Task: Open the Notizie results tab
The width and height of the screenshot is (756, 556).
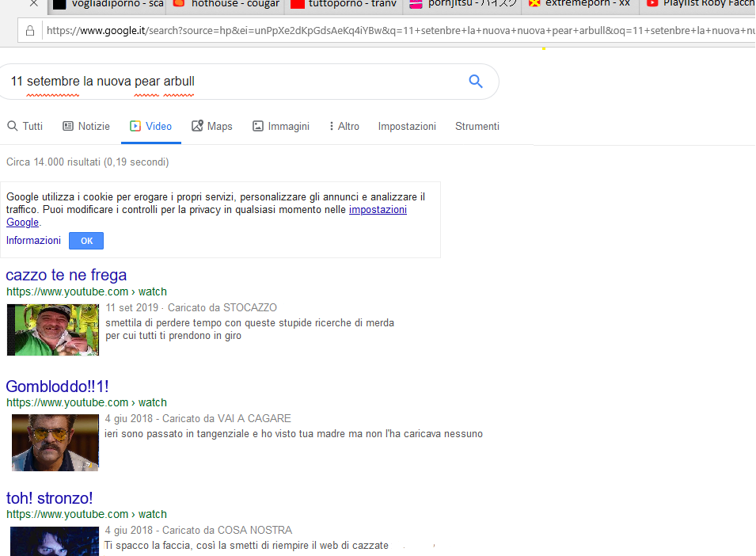Action: point(86,127)
